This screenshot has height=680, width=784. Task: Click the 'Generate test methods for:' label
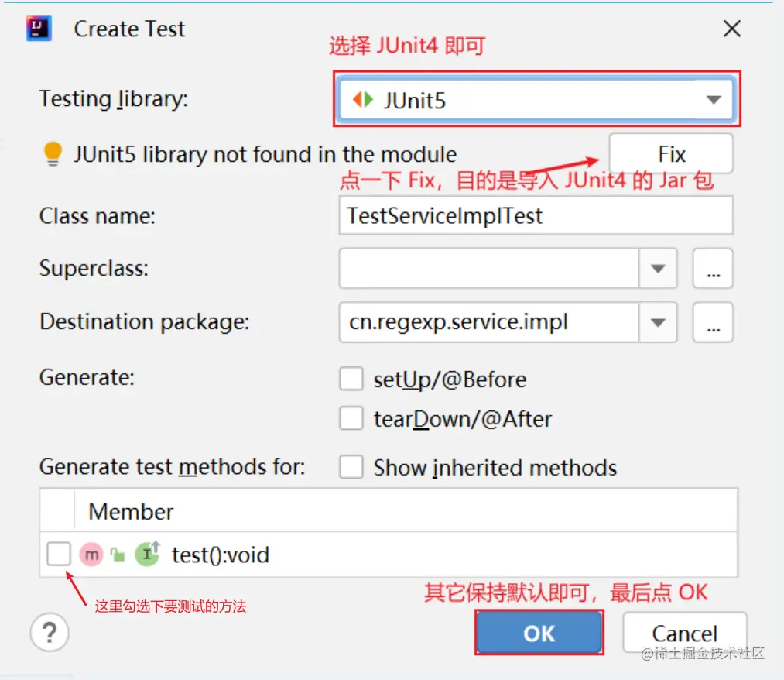pyautogui.click(x=172, y=466)
